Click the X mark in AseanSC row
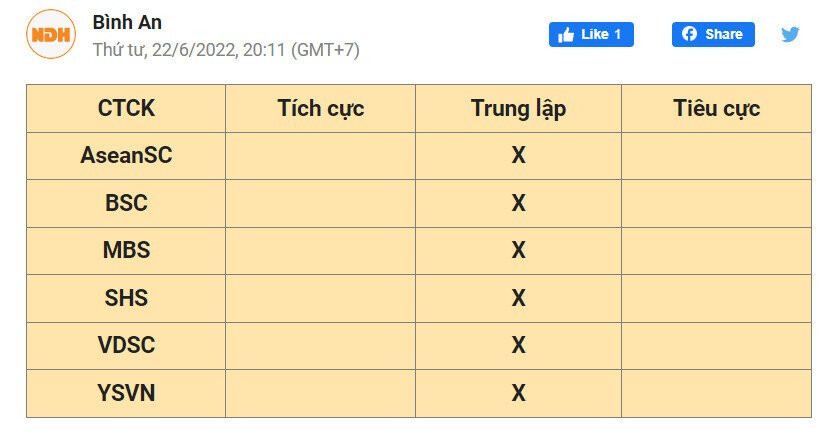 click(x=518, y=156)
